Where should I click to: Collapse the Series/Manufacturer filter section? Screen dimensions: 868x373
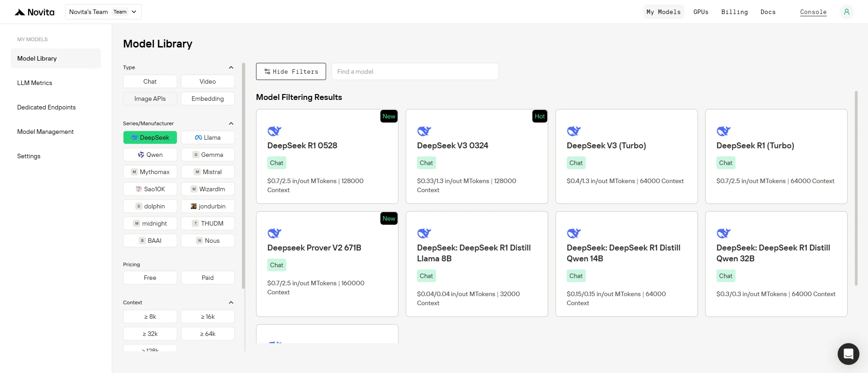coord(231,123)
